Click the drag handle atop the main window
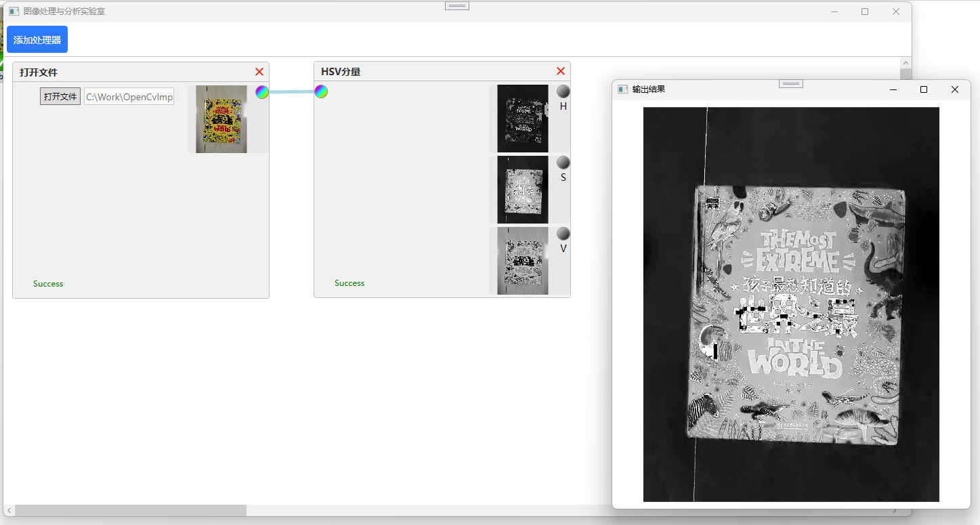The image size is (980, 525). (457, 5)
